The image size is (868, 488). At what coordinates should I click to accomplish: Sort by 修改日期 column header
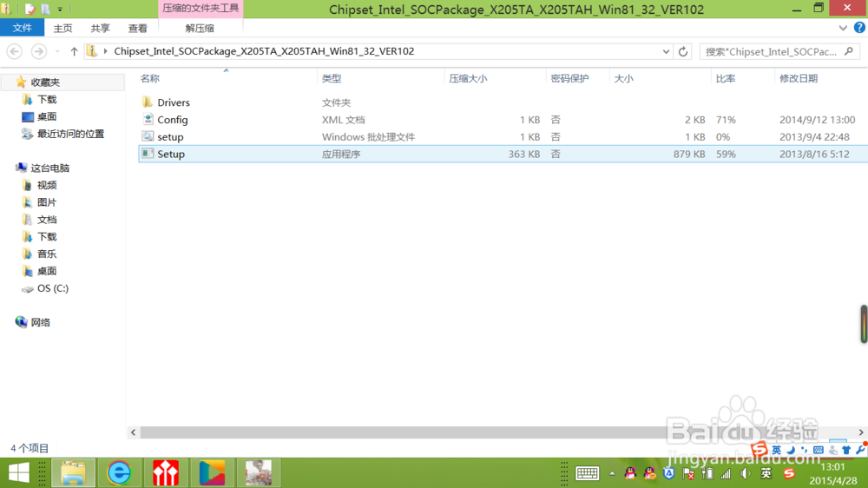click(x=799, y=79)
